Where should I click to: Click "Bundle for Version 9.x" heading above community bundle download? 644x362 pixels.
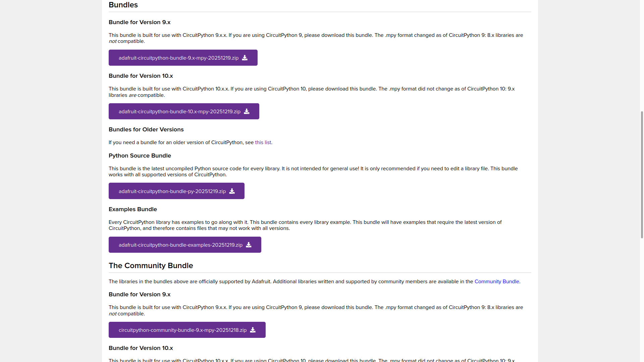(x=140, y=294)
